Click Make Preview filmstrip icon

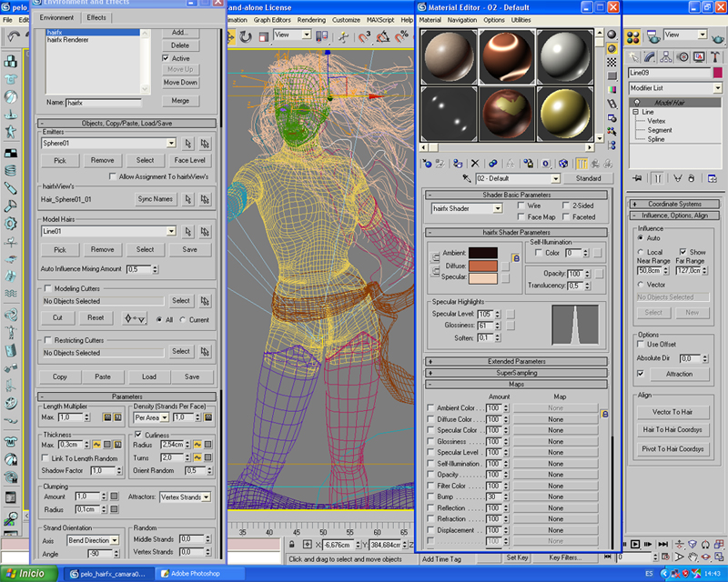coord(612,104)
